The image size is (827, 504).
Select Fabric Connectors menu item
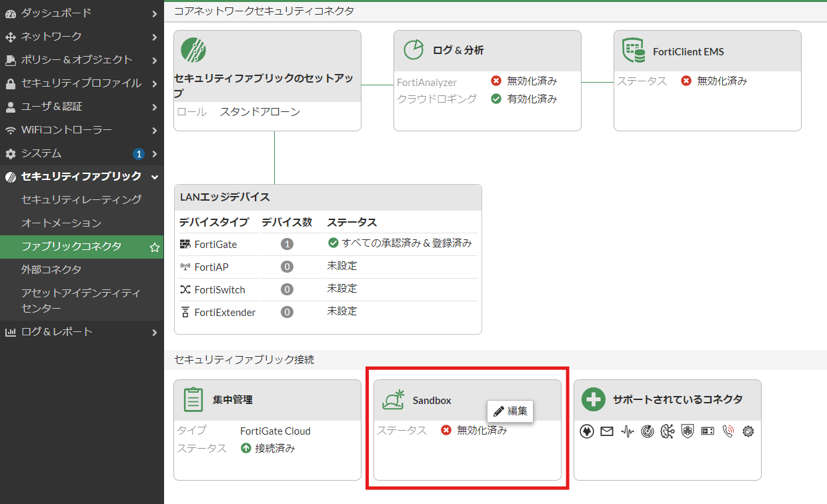coord(81,246)
